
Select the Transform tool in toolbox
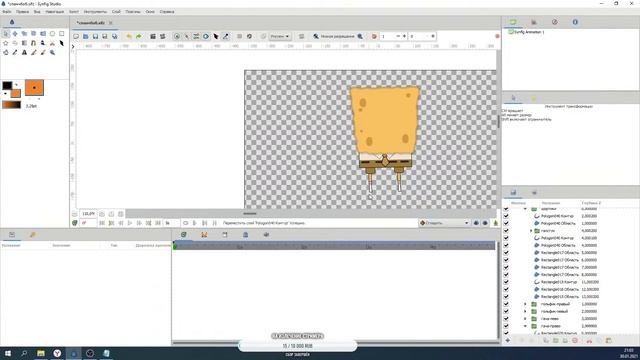pyautogui.click(x=6, y=33)
